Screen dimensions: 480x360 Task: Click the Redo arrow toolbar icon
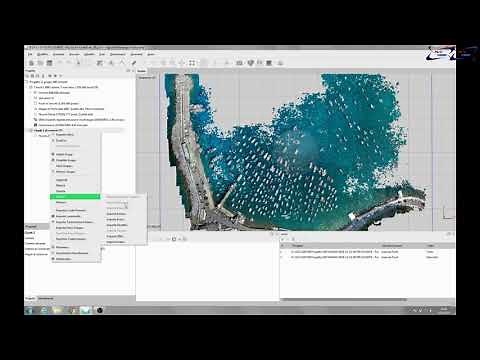(x=69, y=63)
